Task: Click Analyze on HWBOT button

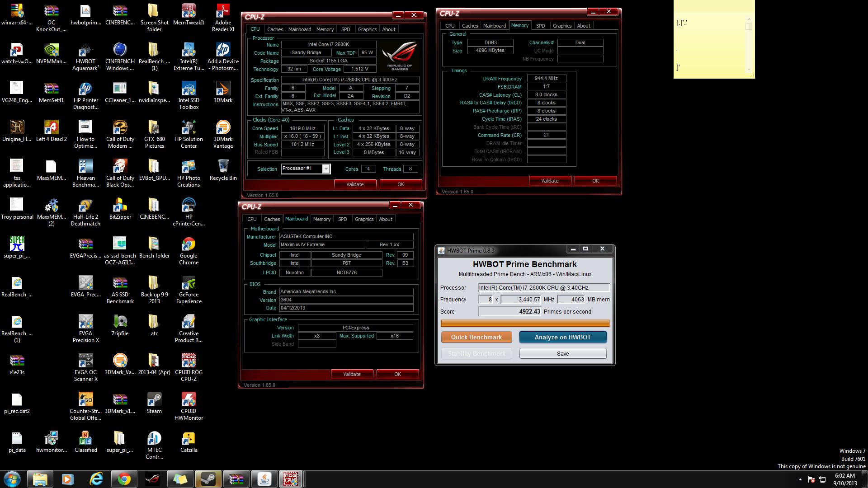Action: [562, 337]
